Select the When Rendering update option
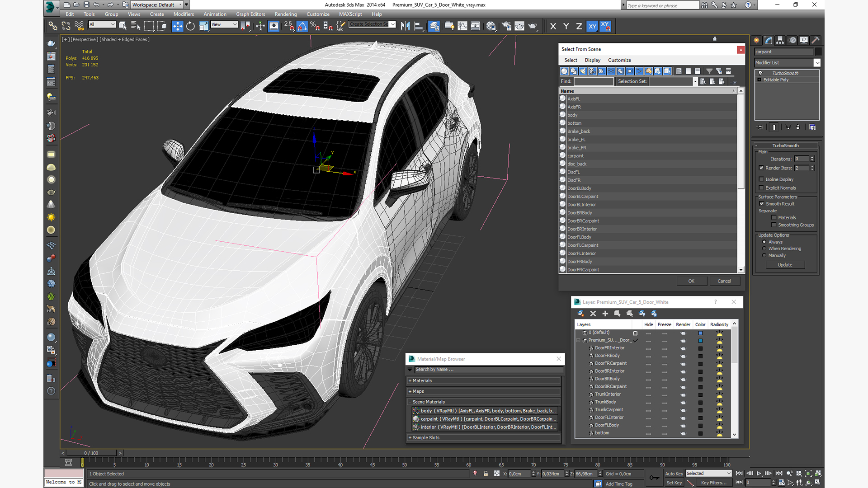This screenshot has width=868, height=488. coord(764,249)
